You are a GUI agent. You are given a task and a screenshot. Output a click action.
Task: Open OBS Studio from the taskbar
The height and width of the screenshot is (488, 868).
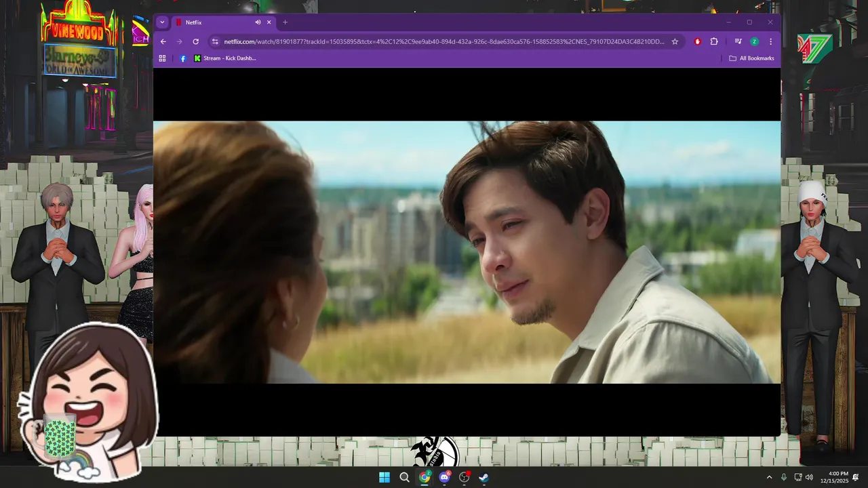tap(464, 477)
